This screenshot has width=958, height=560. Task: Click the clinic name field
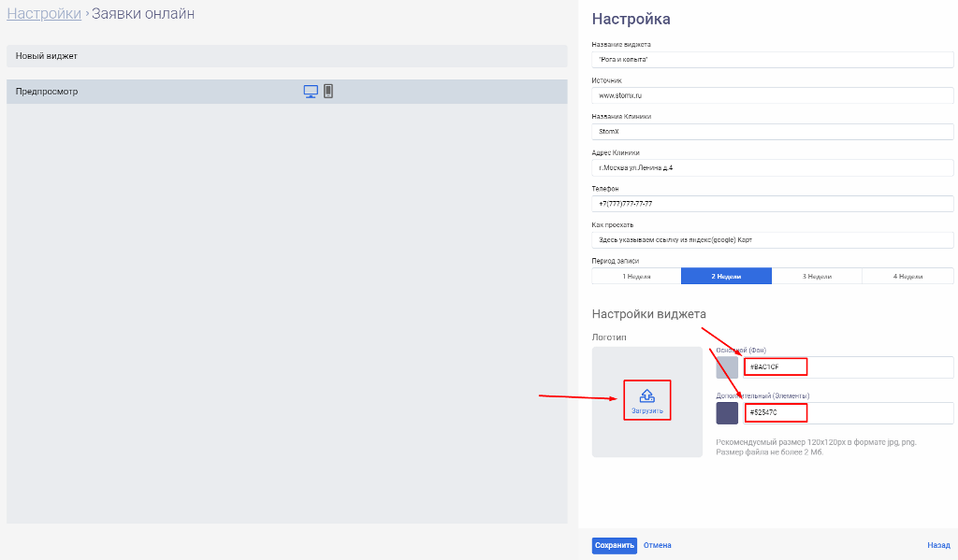point(772,132)
